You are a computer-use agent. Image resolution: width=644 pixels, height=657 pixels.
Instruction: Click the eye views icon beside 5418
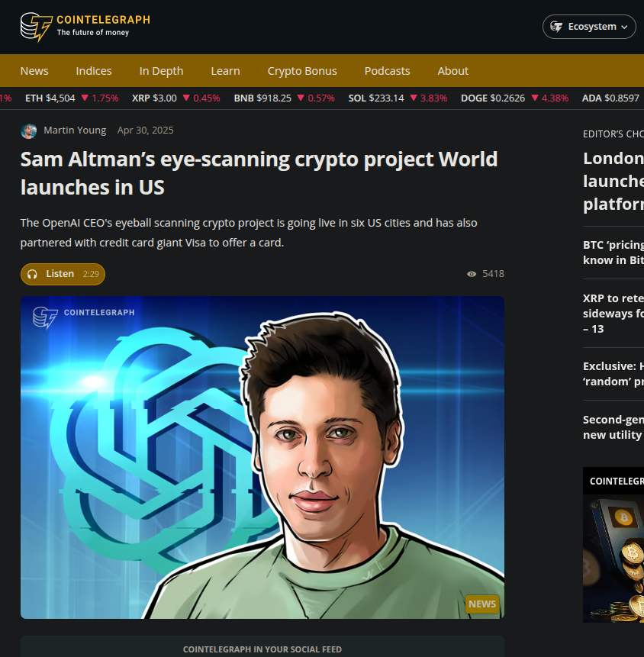[x=472, y=274]
